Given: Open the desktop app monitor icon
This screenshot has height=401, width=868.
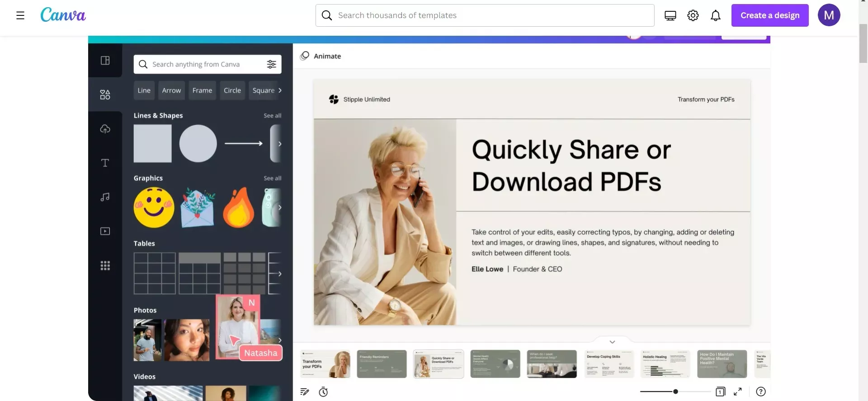Looking at the screenshot, I should click(670, 15).
